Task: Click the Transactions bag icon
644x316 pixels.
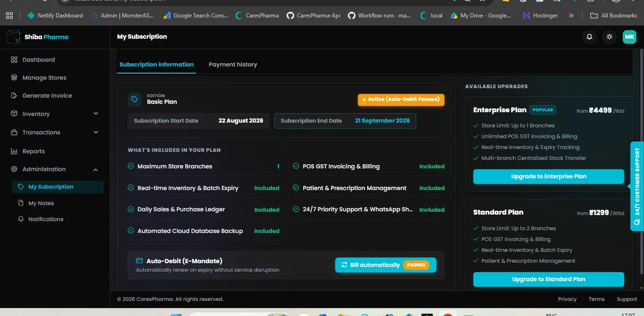Action: coord(14,133)
